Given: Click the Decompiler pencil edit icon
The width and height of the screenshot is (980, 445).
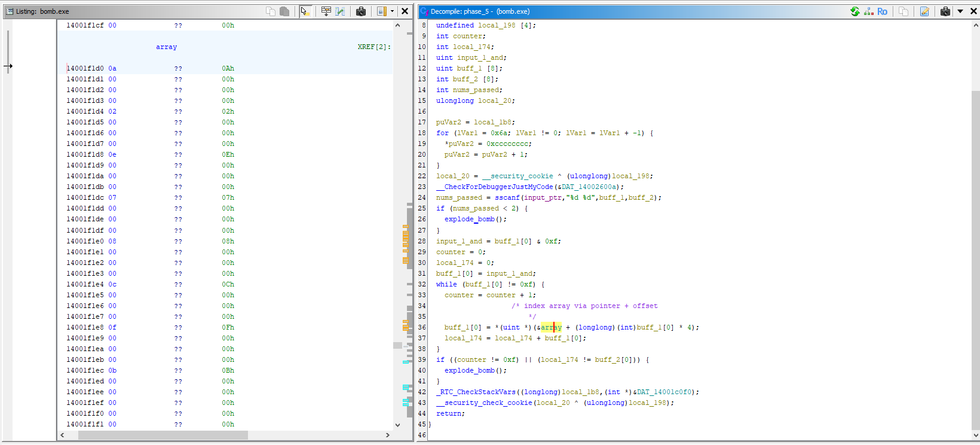Looking at the screenshot, I should [x=924, y=11].
